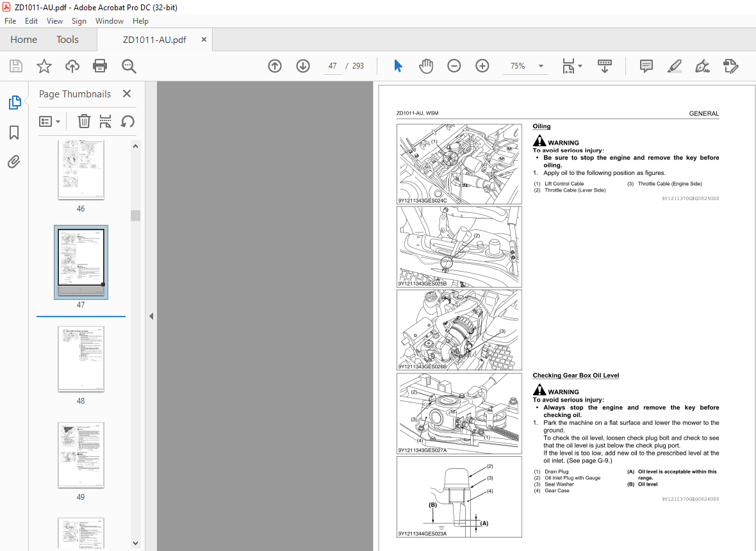Switch to the Tools tab
The image size is (756, 551).
[x=67, y=40]
